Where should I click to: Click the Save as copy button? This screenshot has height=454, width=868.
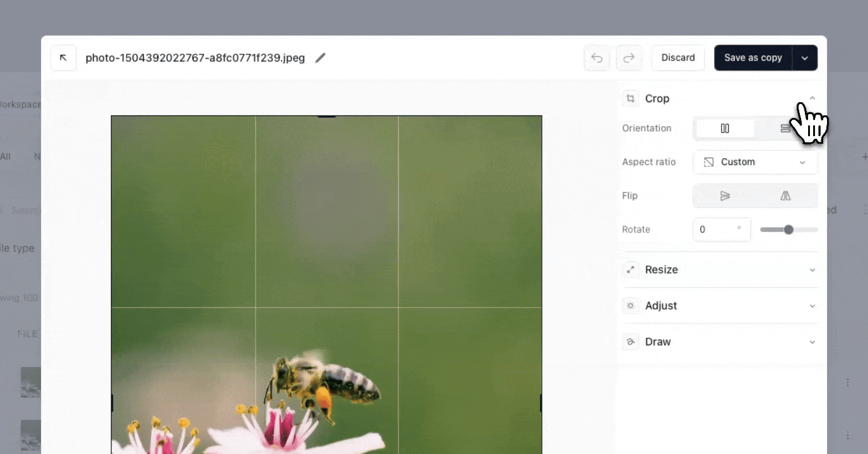[753, 57]
